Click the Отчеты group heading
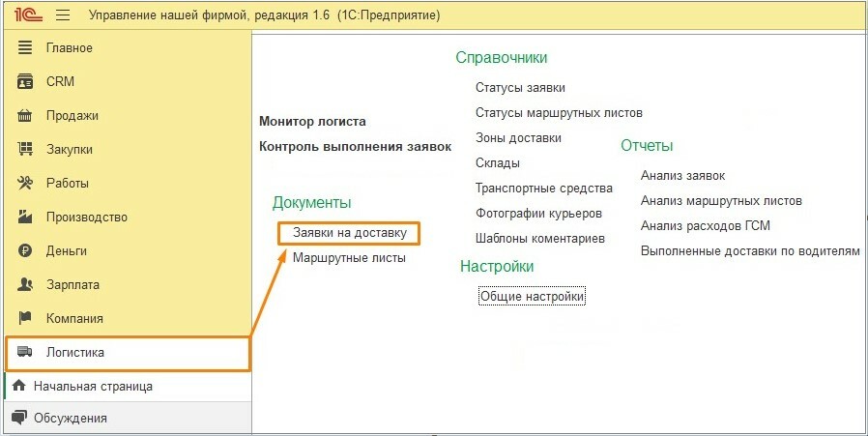This screenshot has height=436, width=868. click(x=647, y=146)
